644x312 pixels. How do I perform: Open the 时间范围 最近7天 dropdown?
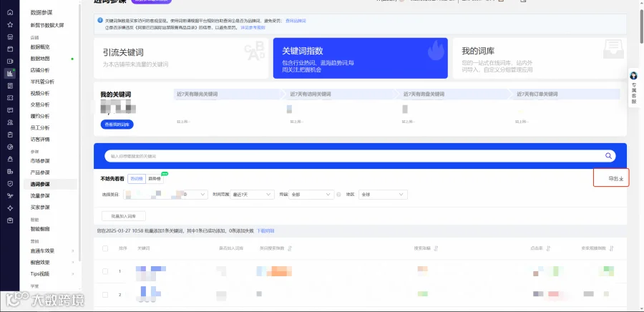[252, 194]
